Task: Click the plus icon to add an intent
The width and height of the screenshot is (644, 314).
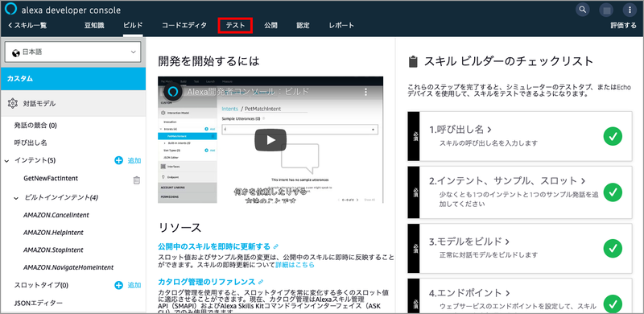Action: (x=118, y=161)
